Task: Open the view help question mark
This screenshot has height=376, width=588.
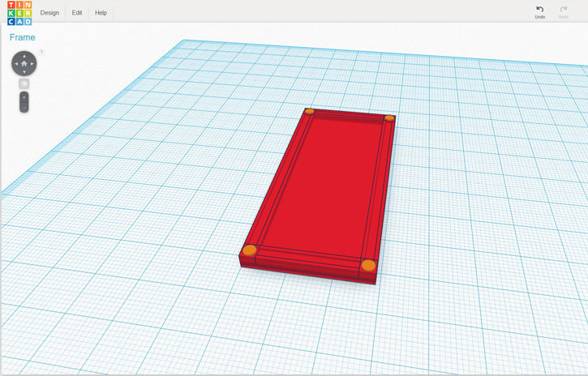Action: point(41,53)
